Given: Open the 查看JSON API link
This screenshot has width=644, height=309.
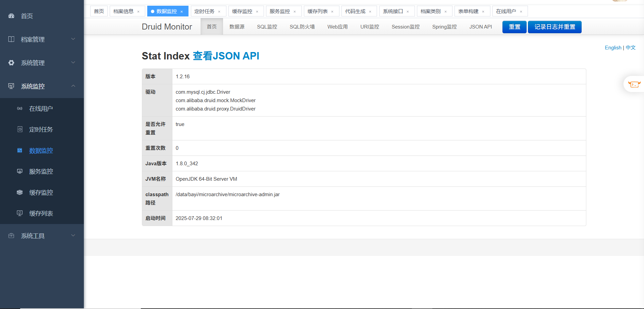Looking at the screenshot, I should (x=226, y=56).
